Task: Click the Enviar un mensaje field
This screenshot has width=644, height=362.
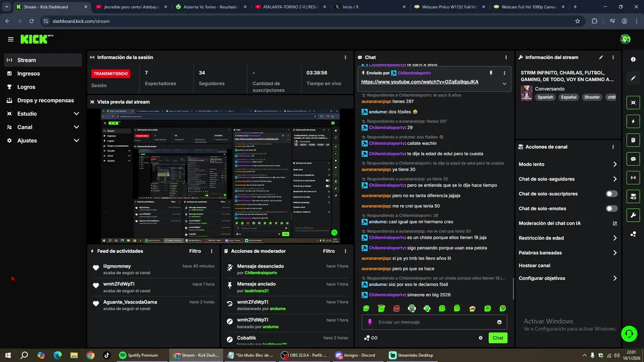Action: pyautogui.click(x=434, y=322)
